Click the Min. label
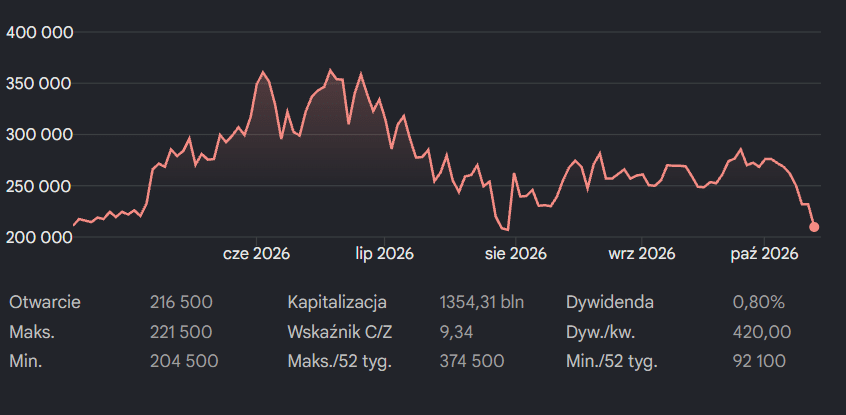Viewport: 846px width, 415px height. [x=26, y=361]
